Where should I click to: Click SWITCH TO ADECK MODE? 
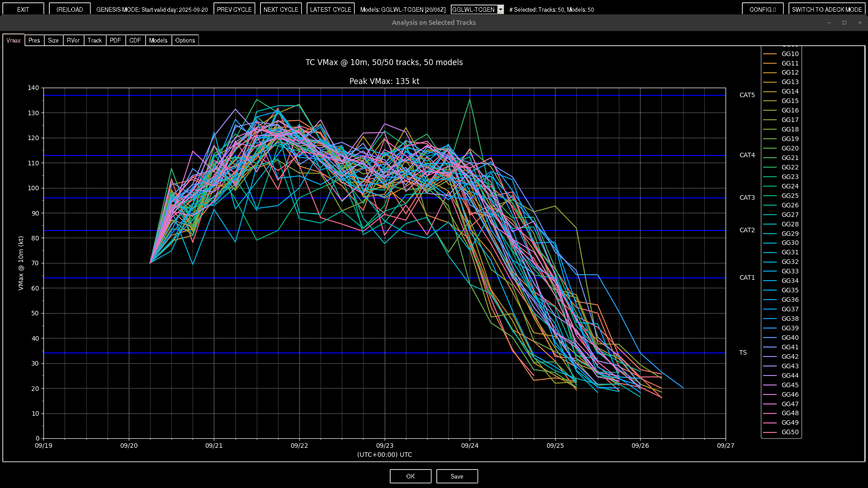point(827,9)
